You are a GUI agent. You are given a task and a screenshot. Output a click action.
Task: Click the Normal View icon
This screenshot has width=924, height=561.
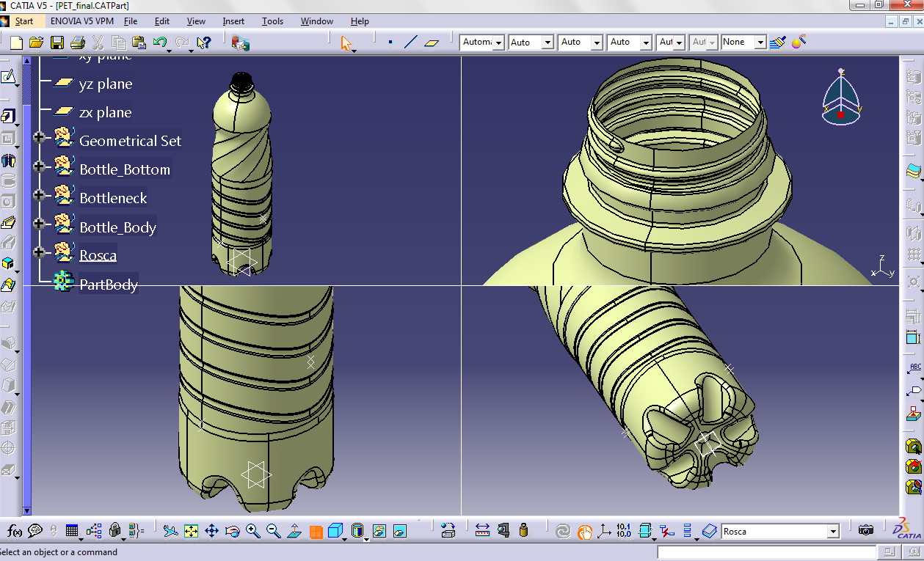coord(294,530)
